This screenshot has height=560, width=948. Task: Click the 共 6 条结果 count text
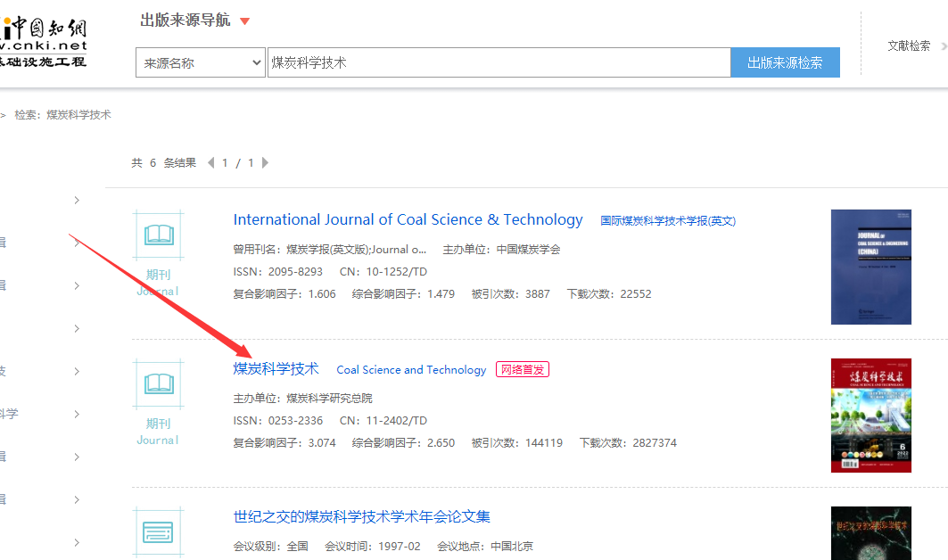coord(164,162)
